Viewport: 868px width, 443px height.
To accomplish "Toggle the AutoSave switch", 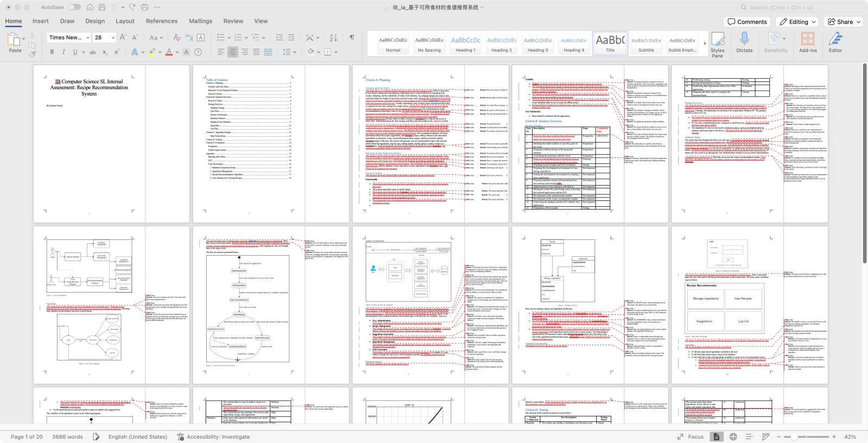I will [x=74, y=7].
